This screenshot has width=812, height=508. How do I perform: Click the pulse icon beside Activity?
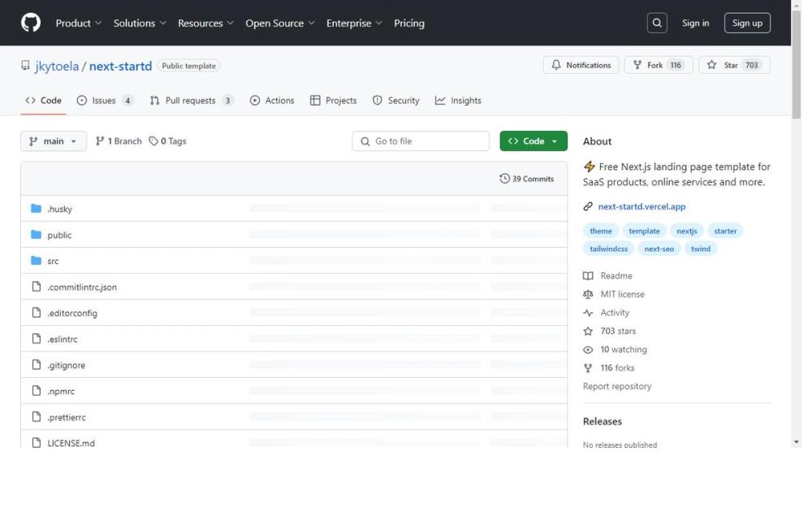pos(588,313)
